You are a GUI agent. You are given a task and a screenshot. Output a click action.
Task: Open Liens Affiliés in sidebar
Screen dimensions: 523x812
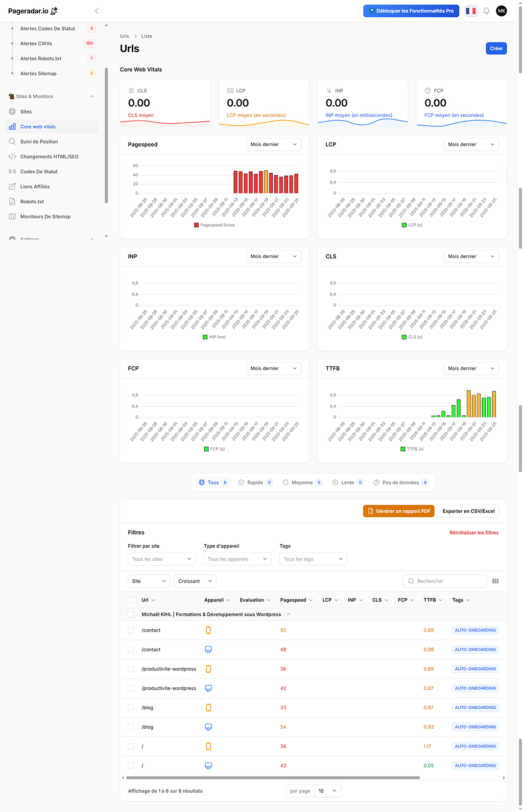35,187
